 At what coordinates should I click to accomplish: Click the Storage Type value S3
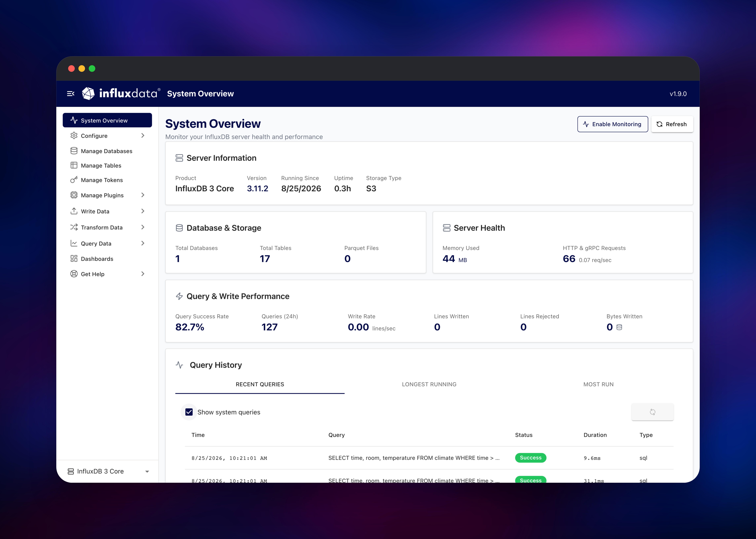[371, 189]
